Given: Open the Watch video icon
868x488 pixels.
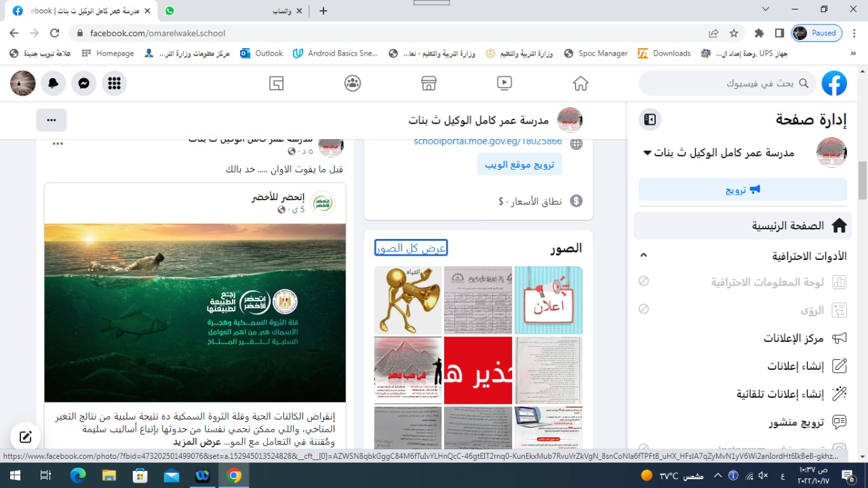Looking at the screenshot, I should coord(504,83).
